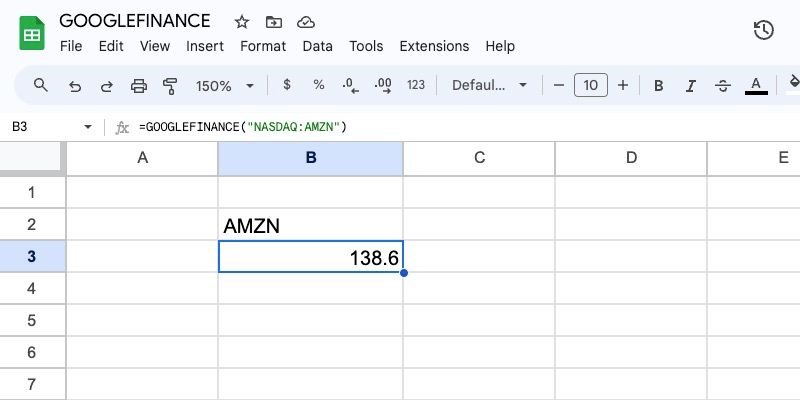Open version history clock icon
The image size is (800, 400).
point(763,30)
